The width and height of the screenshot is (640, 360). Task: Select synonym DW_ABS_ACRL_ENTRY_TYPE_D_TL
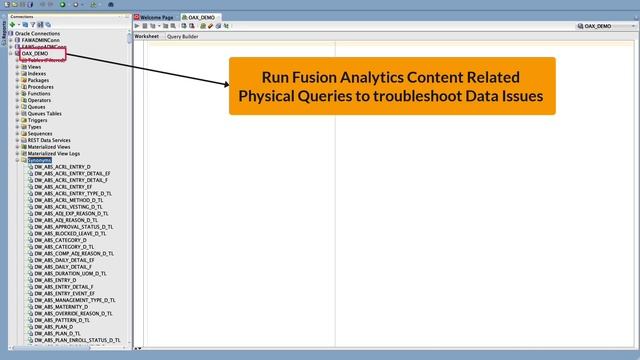[73, 193]
